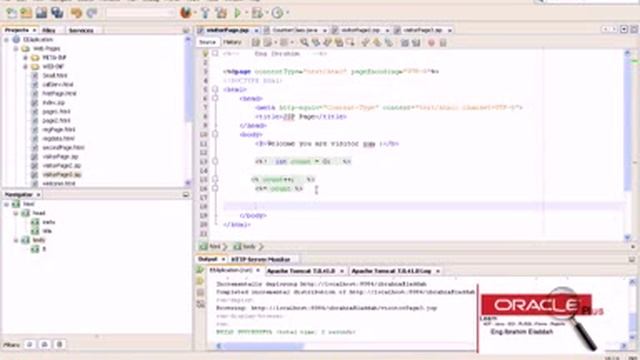Undo the last edit
This screenshot has height=360, width=640.
pyautogui.click(x=76, y=13)
